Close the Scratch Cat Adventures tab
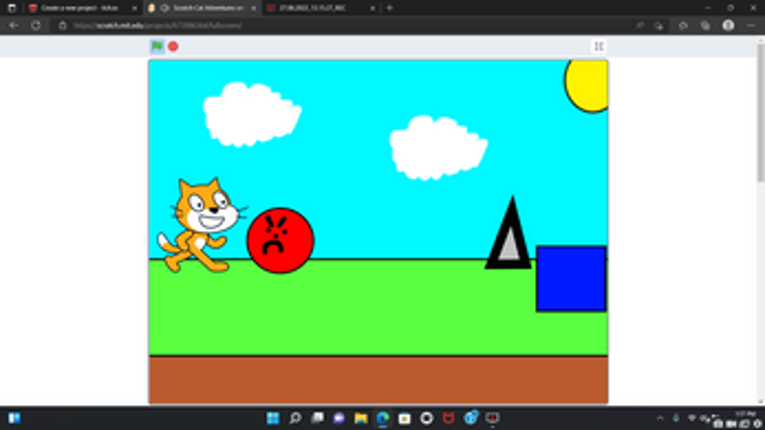This screenshot has width=765, height=430. 254,8
